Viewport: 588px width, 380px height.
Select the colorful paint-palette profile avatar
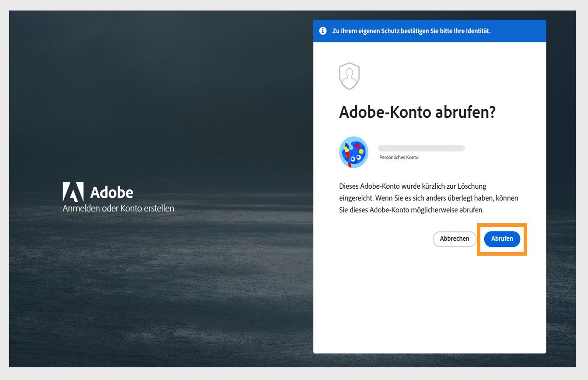coord(353,152)
